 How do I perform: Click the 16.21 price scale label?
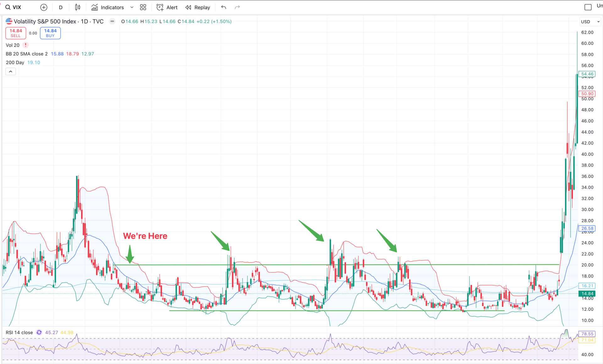click(587, 286)
